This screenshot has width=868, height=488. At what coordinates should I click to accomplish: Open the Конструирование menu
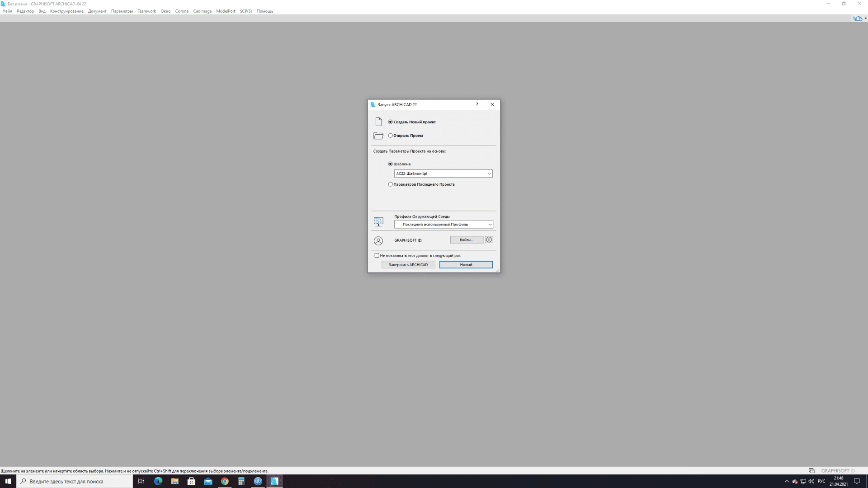(67, 11)
